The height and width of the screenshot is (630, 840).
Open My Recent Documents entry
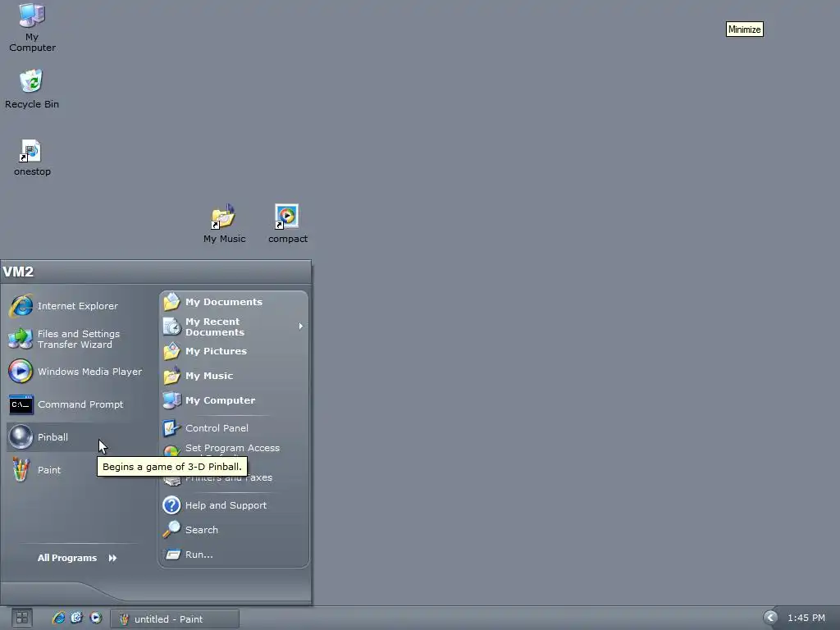click(234, 326)
